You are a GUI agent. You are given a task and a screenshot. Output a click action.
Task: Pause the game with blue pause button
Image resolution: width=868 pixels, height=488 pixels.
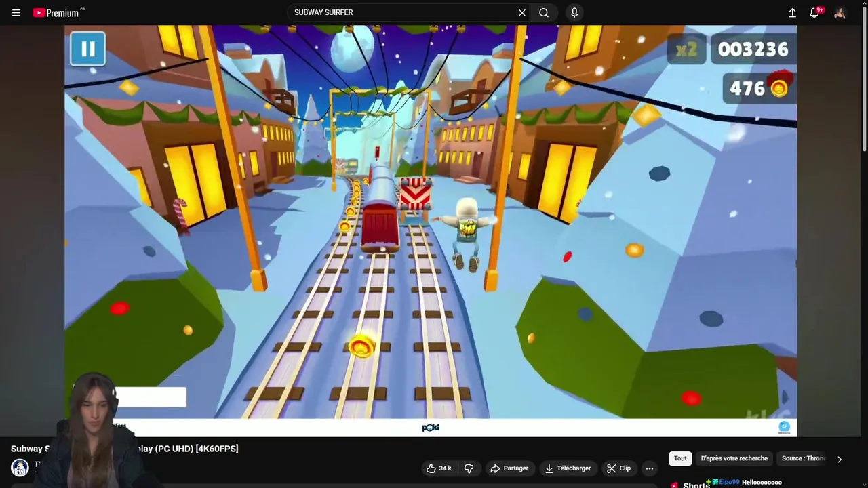pos(87,49)
